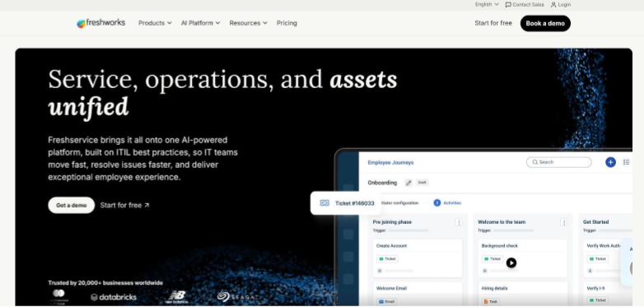Open the Background check card
Screen dimensions: 644x307
523,258
